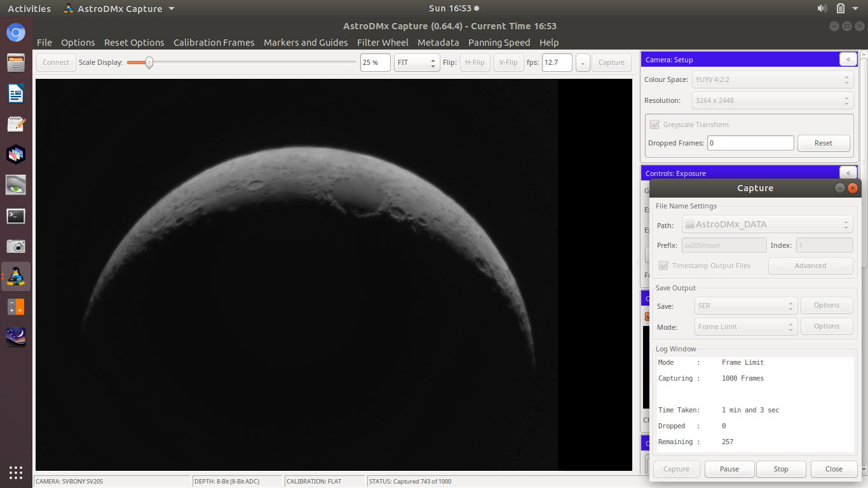Open the Screenshot camera app in the dock
The height and width of the screenshot is (488, 868).
15,246
